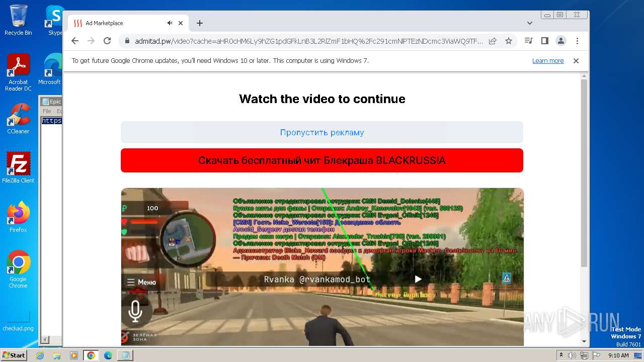Open a new tab with plus button

coord(200,23)
